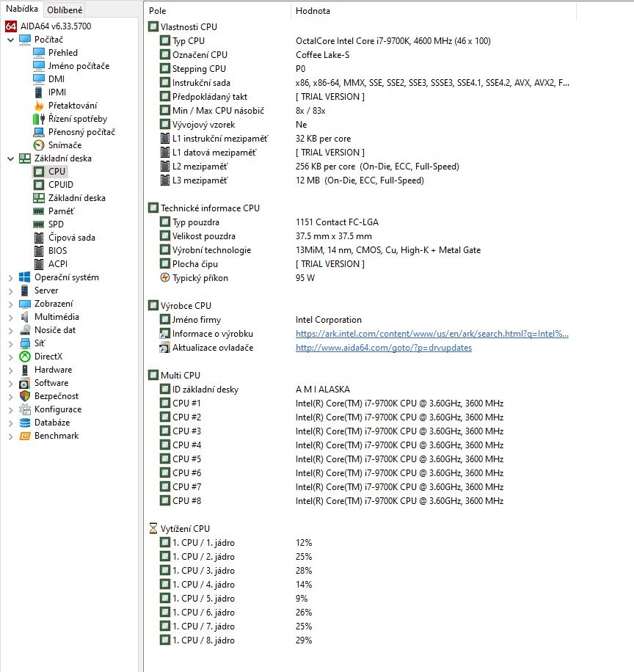
Task: Collapse the Počítač tree node
Action: (x=10, y=39)
